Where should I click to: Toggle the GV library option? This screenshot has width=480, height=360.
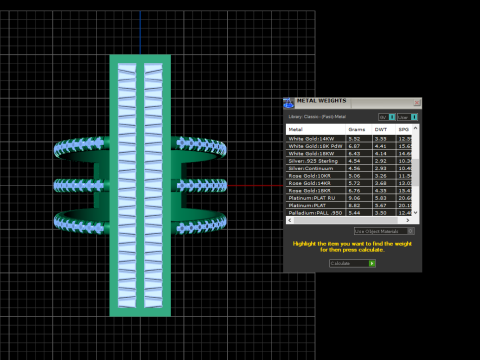click(x=387, y=117)
